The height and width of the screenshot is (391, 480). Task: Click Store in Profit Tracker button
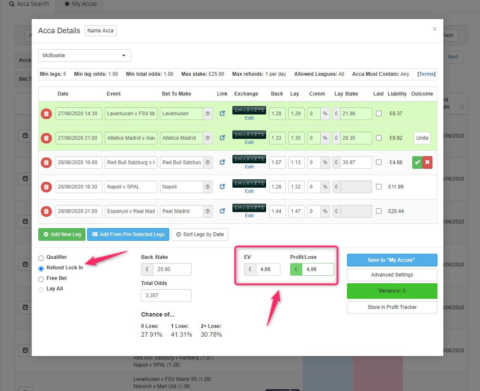click(392, 307)
